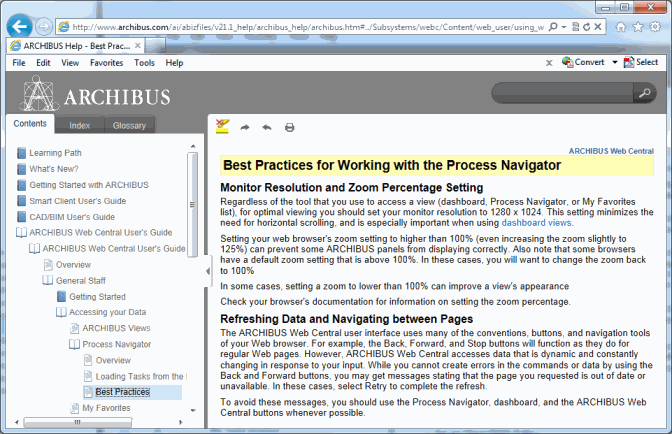Open the Favorites menu
This screenshot has width=672, height=434.
(x=106, y=63)
